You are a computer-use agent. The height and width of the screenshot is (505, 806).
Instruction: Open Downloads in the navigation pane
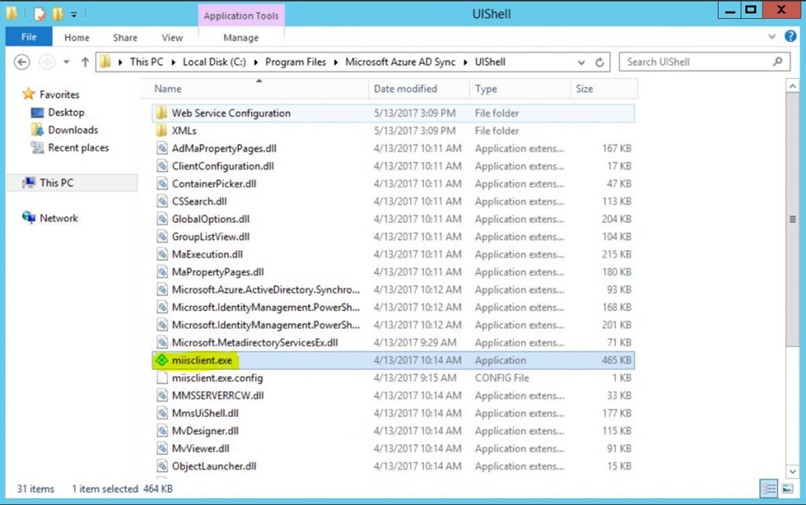(x=72, y=130)
